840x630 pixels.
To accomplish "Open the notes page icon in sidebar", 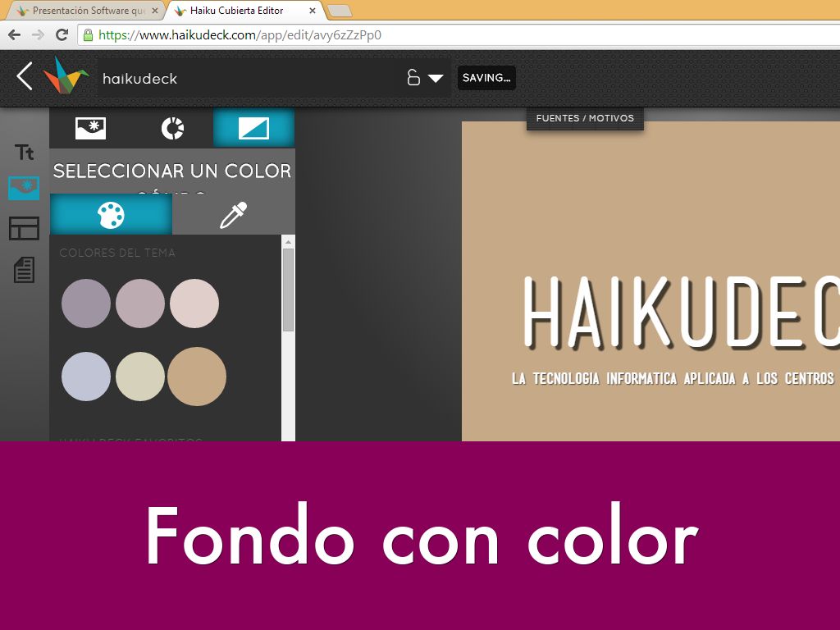I will [24, 270].
